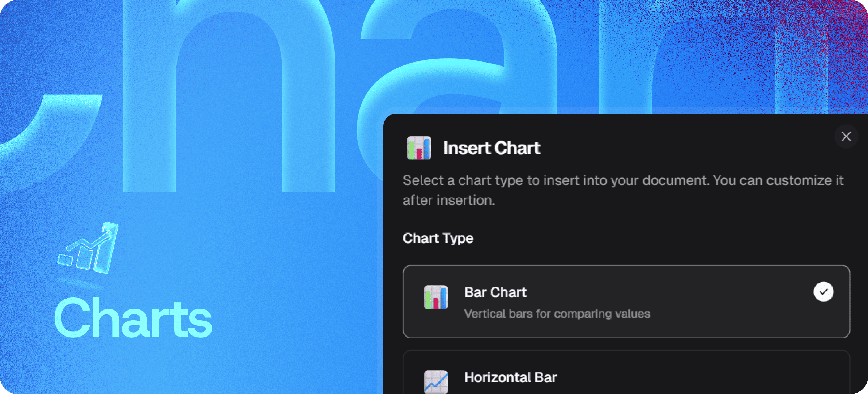Click the large Charts heading text
This screenshot has height=394, width=868.
pyautogui.click(x=133, y=319)
